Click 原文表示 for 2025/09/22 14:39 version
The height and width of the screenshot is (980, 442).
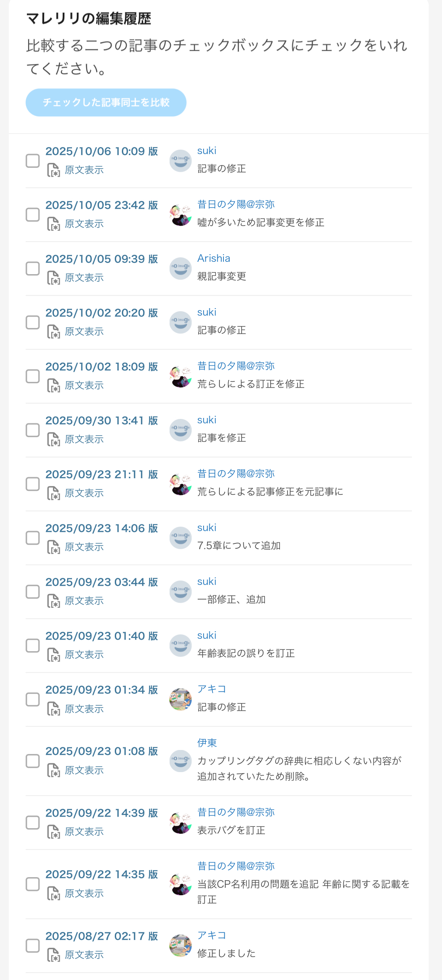tap(84, 832)
